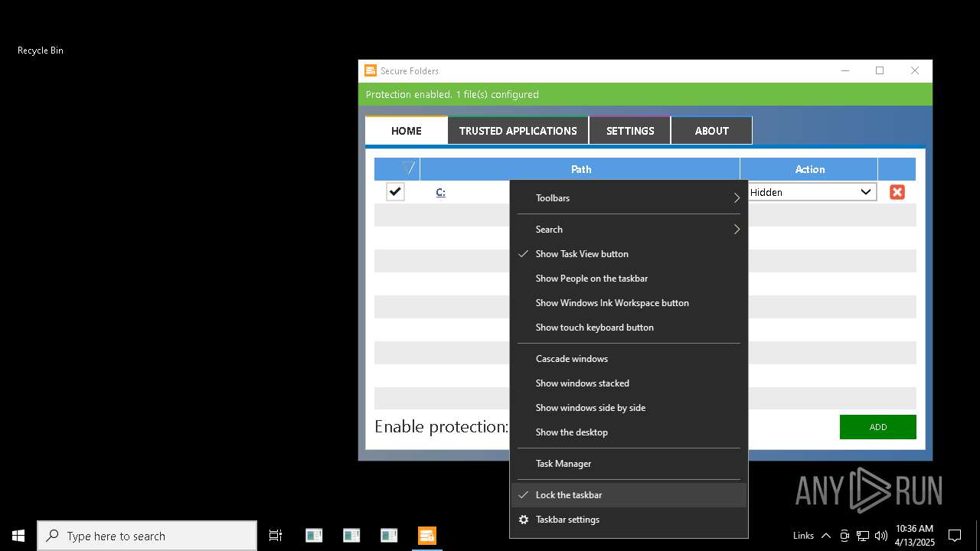Maximize the Secure Folders window

(880, 70)
